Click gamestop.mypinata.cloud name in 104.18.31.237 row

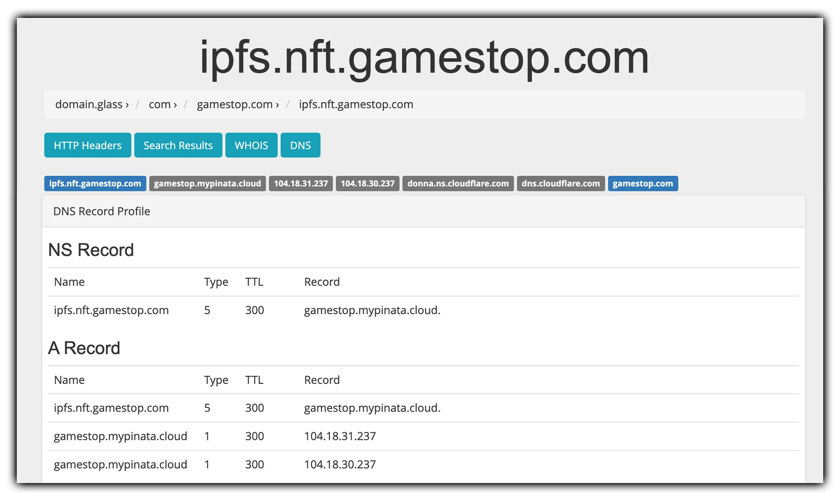120,436
